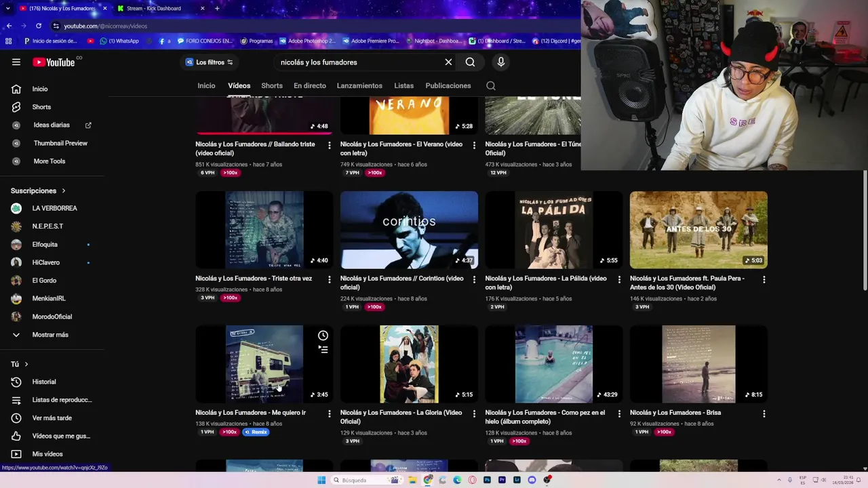Play the Antes de los 30 thumbnail

pos(698,230)
